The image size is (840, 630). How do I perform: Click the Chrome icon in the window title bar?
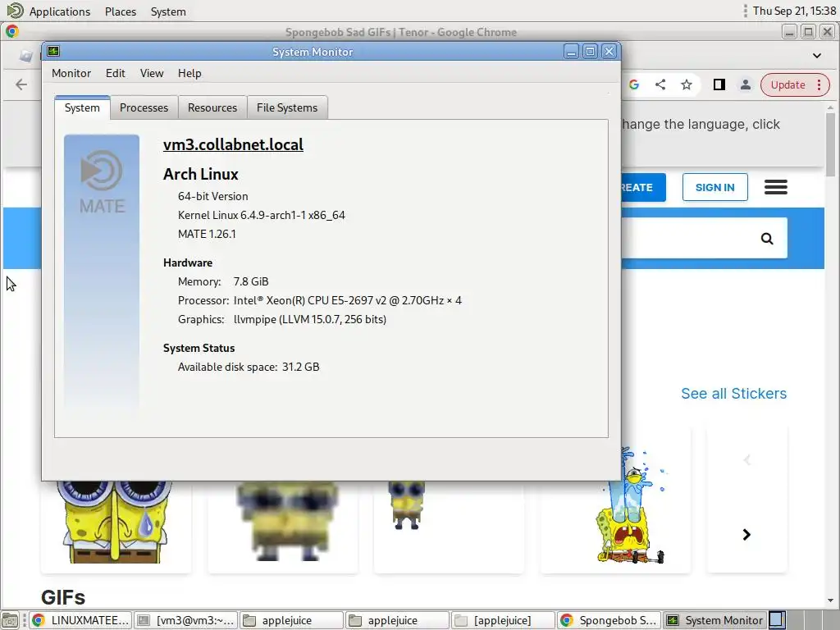pyautogui.click(x=12, y=32)
